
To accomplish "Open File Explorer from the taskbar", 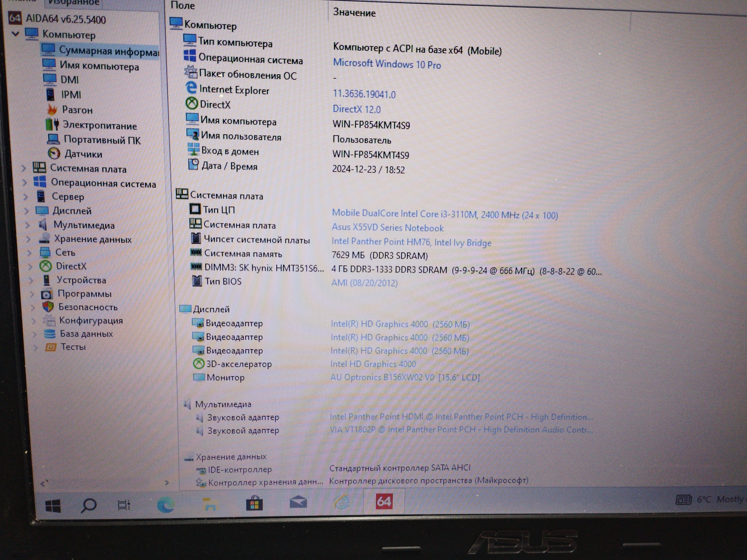I will coord(210,504).
